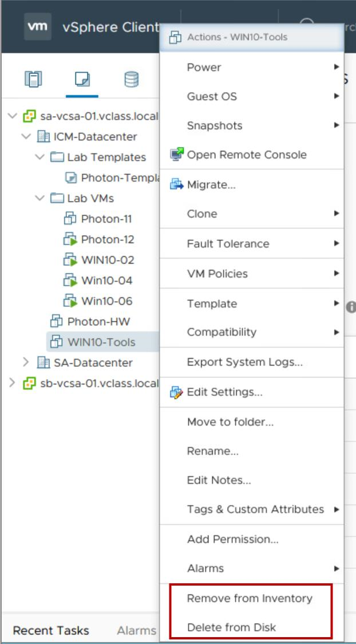
Task: Switch to the Recent Tasks tab
Action: tap(51, 630)
